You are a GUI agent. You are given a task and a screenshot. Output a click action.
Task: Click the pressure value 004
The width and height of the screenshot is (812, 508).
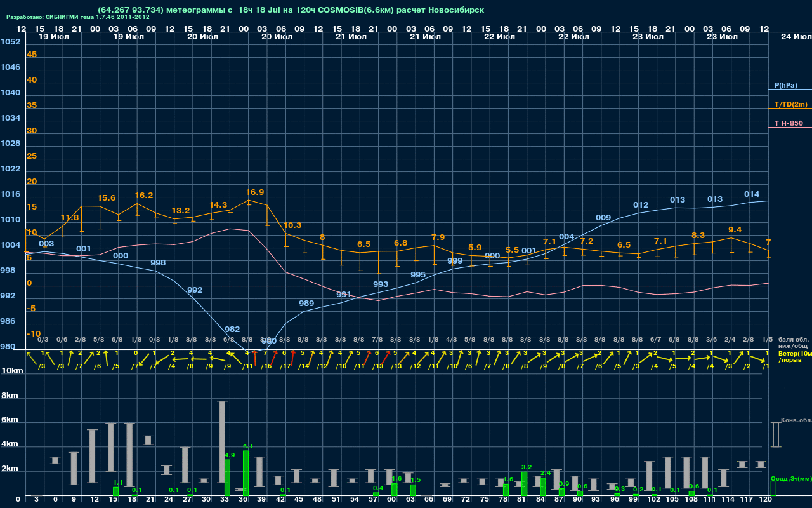coord(566,237)
